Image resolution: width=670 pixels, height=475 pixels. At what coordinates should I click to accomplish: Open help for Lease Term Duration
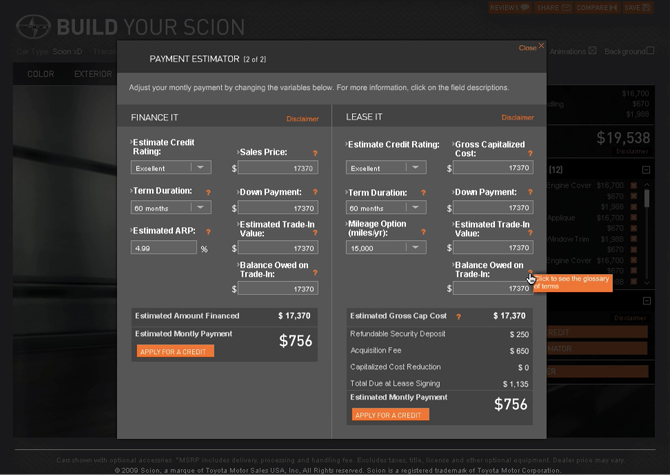click(x=423, y=193)
